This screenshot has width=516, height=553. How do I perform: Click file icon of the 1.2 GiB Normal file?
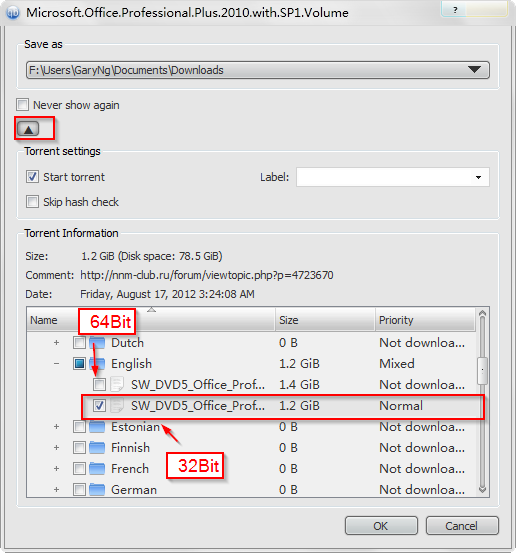[117, 406]
